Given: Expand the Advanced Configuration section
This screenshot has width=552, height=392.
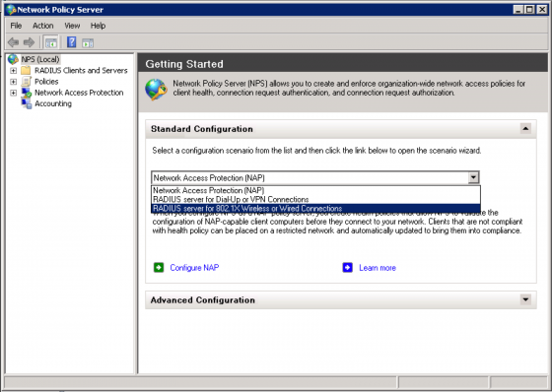Looking at the screenshot, I should 525,299.
